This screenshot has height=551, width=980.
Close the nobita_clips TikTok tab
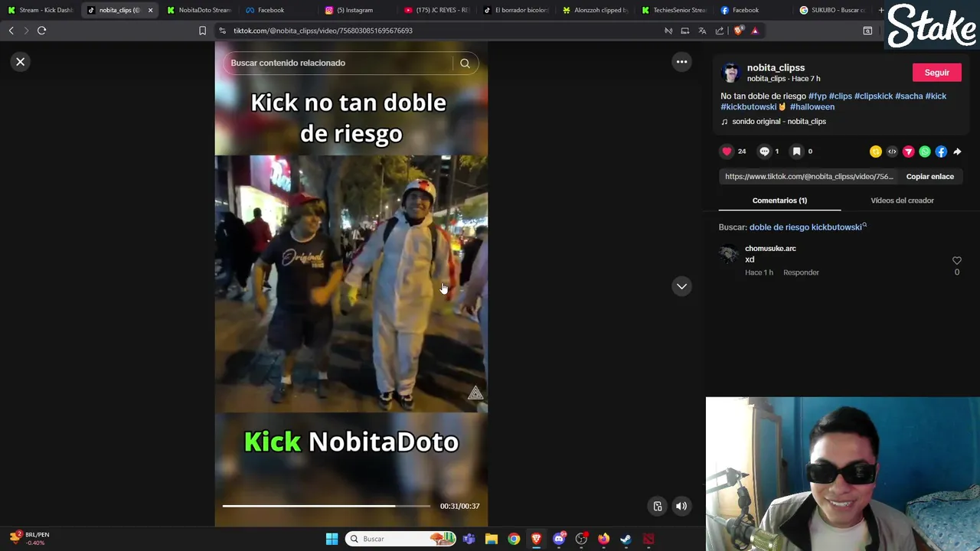click(x=150, y=10)
